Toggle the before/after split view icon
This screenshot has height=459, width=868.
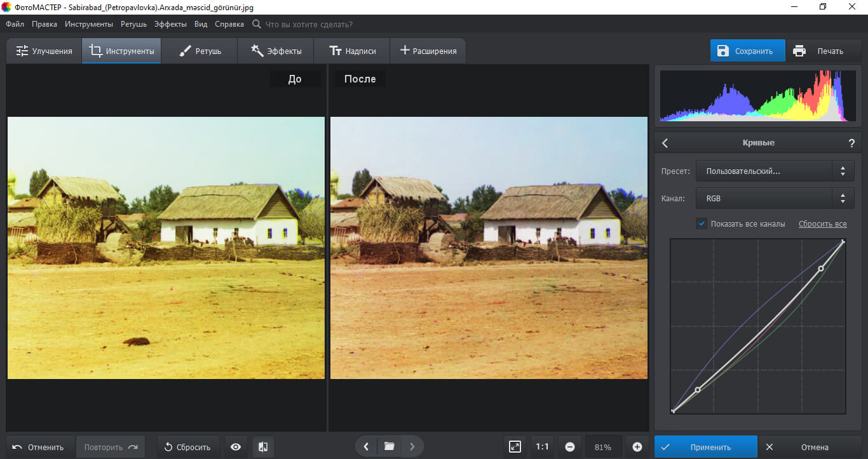263,447
